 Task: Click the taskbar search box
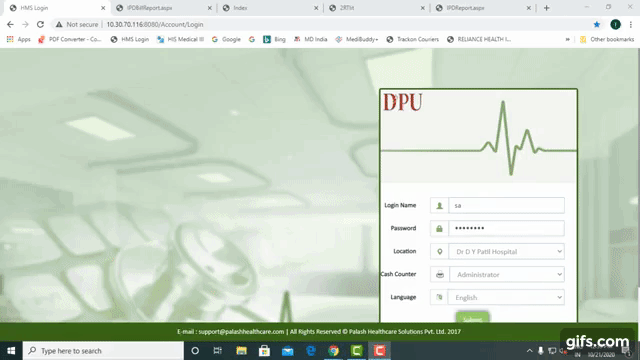click(103, 351)
